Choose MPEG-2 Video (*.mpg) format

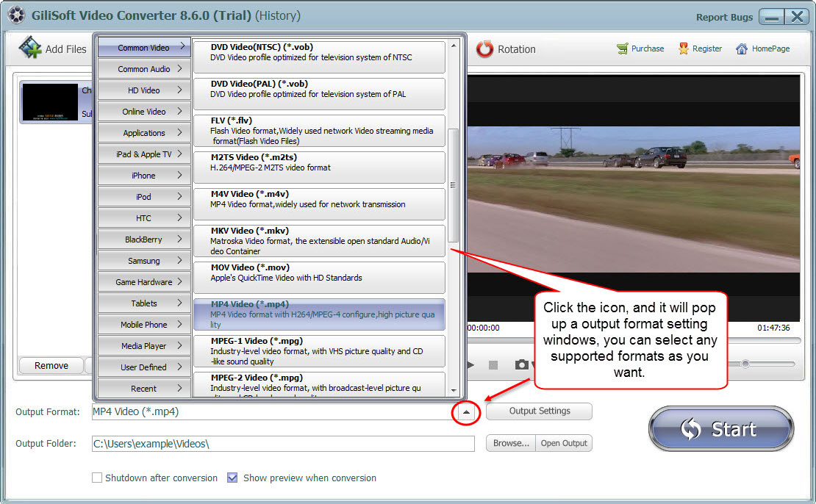pos(320,385)
